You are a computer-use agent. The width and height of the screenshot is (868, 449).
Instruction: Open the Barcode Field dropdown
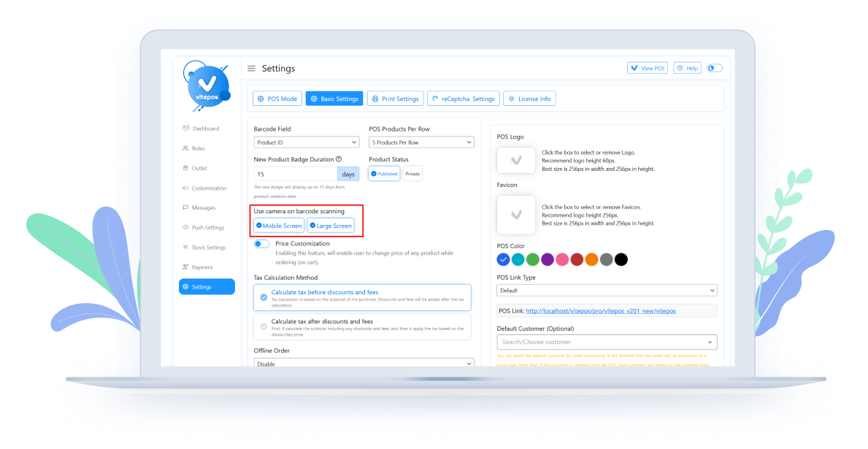pyautogui.click(x=306, y=142)
